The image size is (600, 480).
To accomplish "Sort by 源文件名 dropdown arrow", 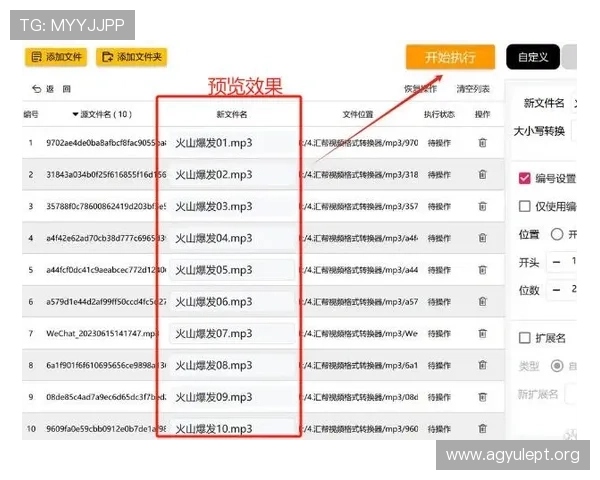I will 75,114.
